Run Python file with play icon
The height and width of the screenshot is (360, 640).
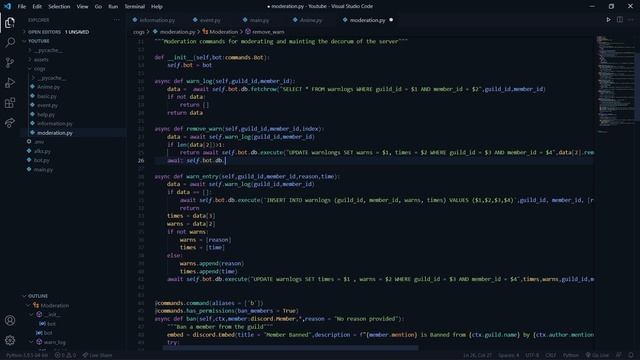(x=608, y=20)
